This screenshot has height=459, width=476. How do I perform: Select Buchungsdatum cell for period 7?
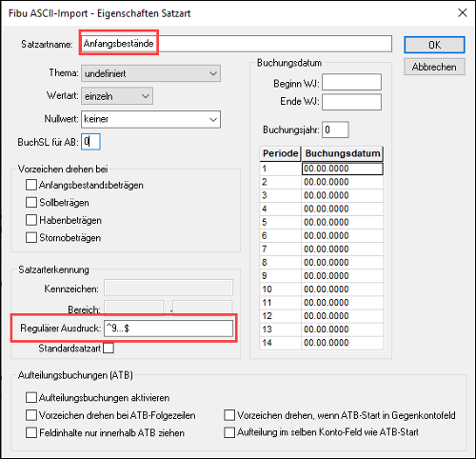point(342,249)
